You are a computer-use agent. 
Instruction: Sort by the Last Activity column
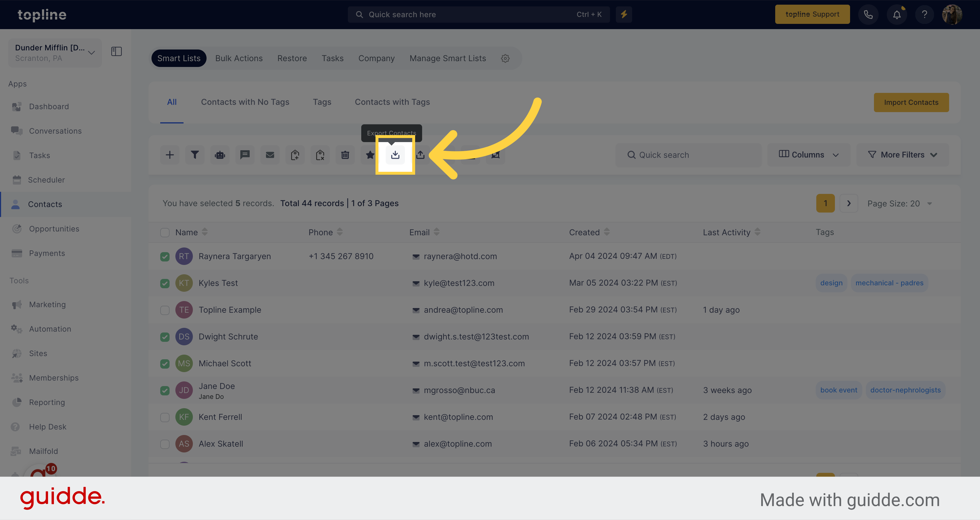[757, 232]
